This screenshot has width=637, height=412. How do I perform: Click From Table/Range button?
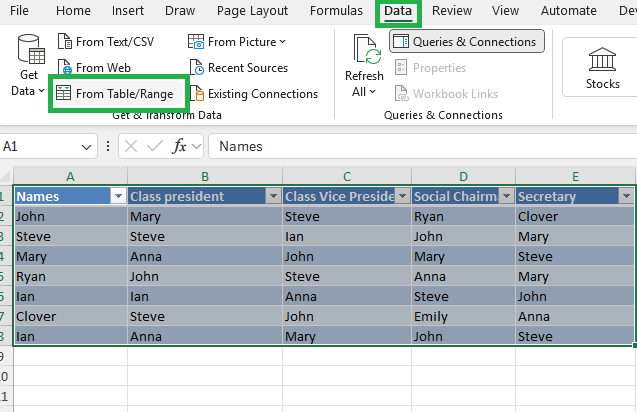coord(115,94)
